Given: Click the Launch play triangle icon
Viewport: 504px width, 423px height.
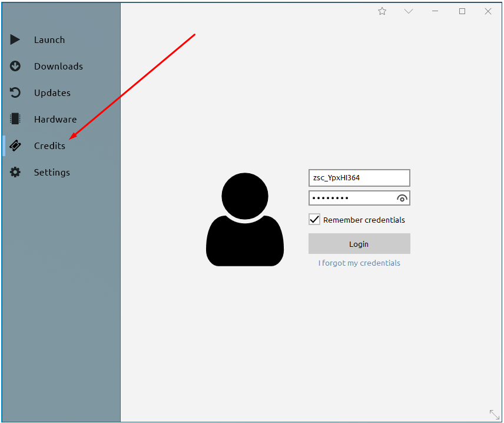Looking at the screenshot, I should (15, 39).
